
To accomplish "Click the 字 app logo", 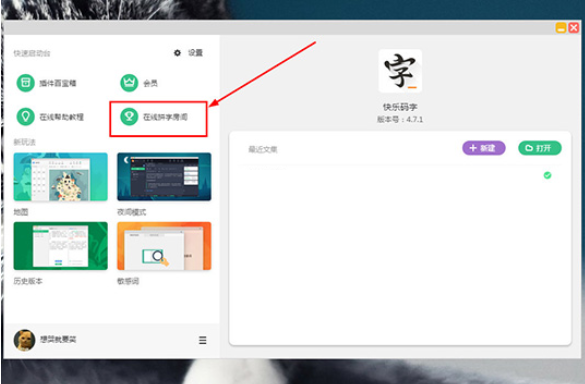I will [400, 71].
